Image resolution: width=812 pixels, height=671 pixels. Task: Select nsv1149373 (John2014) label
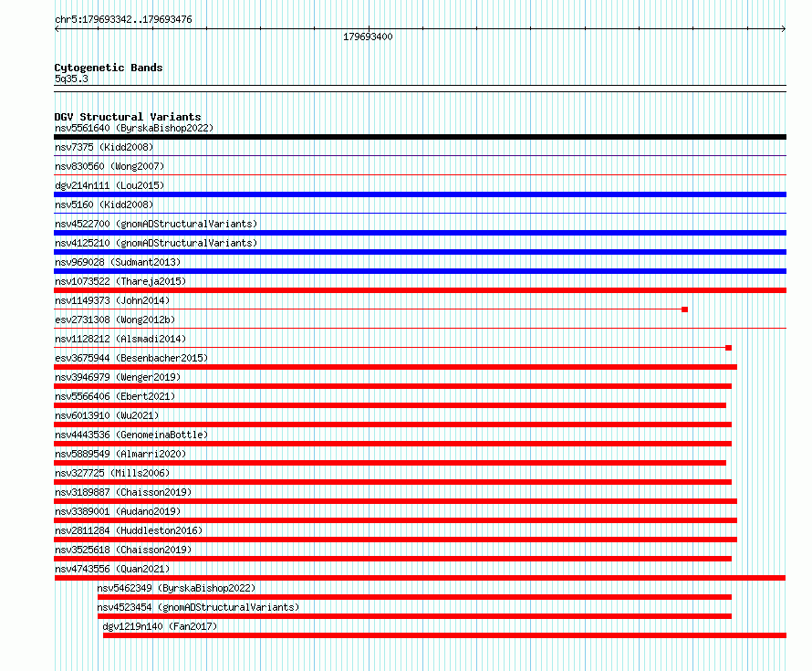(112, 300)
